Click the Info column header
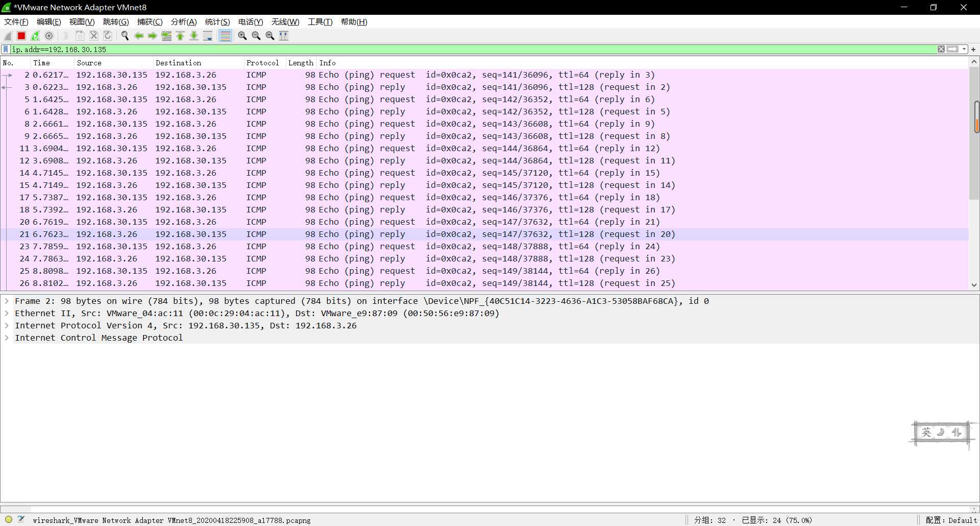Screen dimensions: 980x526 click(x=642, y=63)
